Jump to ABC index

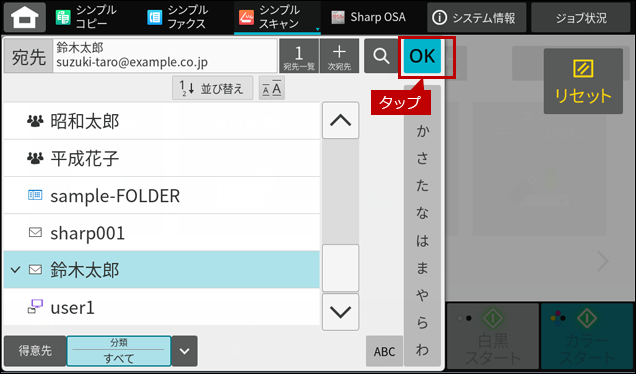(384, 351)
